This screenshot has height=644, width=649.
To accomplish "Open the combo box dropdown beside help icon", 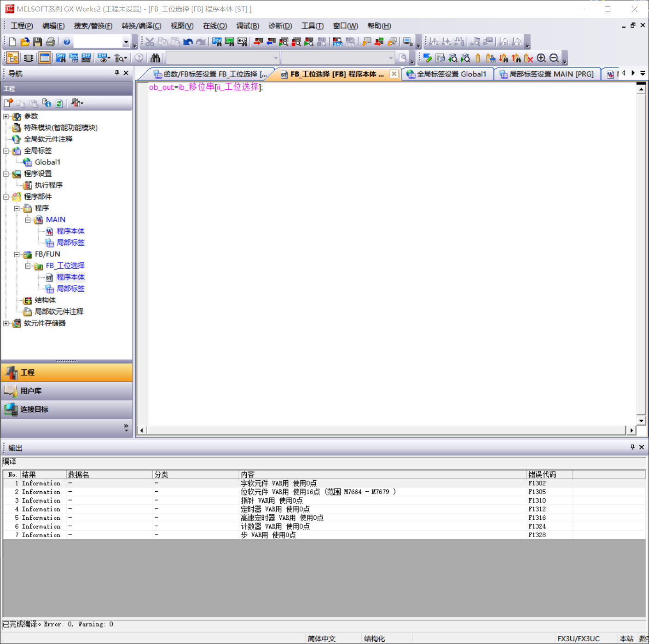I will point(126,42).
